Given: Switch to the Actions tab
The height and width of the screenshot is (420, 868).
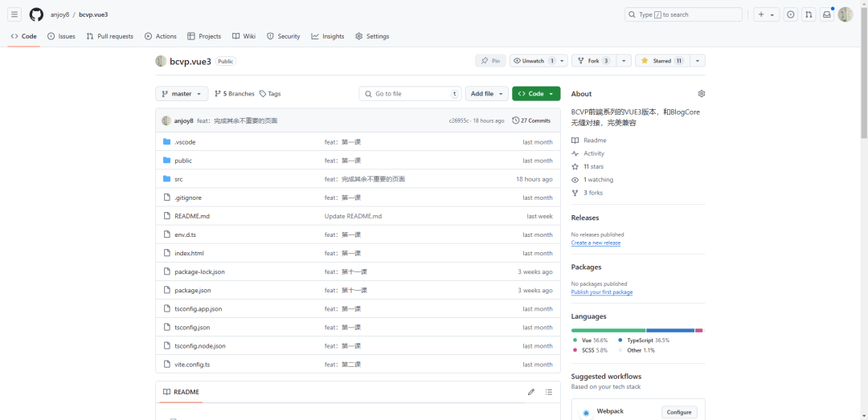Looking at the screenshot, I should [161, 36].
